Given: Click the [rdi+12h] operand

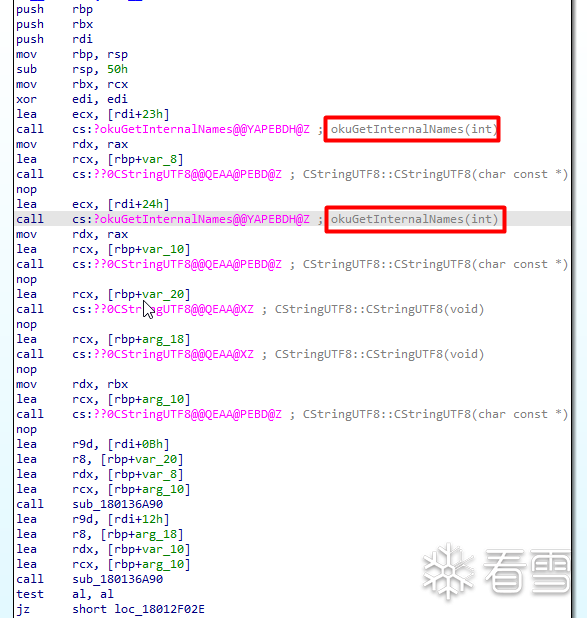Looking at the screenshot, I should point(138,519).
